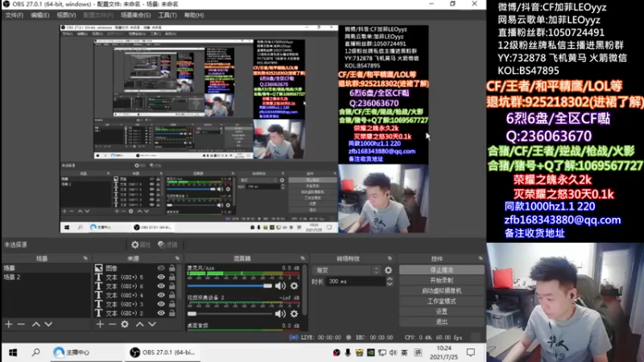Screen dimensions: 644x362
Task: Remove selected scene with minus icon
Action: 21,324
